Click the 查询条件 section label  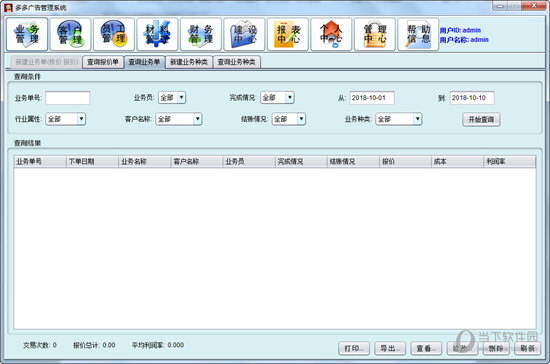(27, 76)
